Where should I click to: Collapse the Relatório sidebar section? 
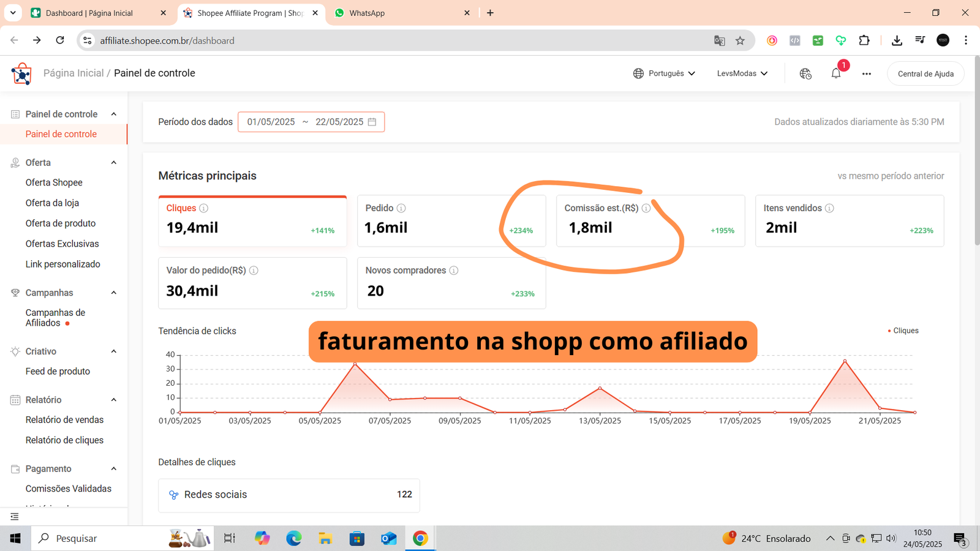[x=114, y=400]
